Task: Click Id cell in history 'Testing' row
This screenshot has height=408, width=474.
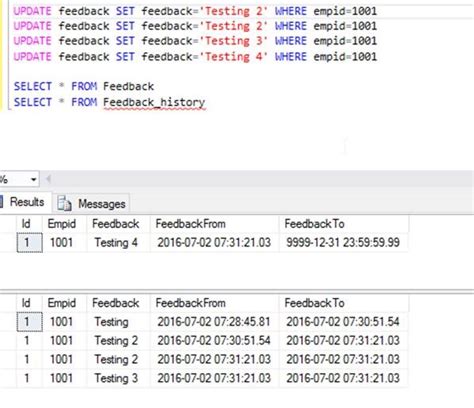Action: (x=30, y=322)
